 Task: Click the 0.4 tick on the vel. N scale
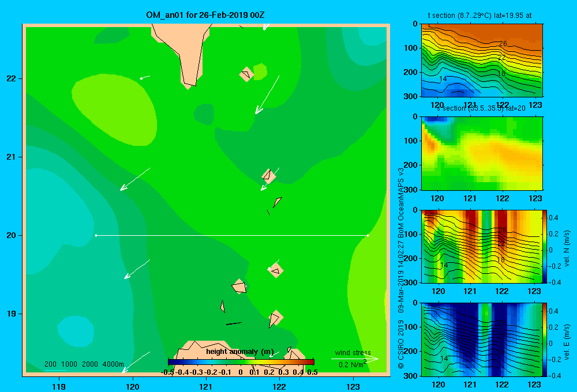coord(554,218)
